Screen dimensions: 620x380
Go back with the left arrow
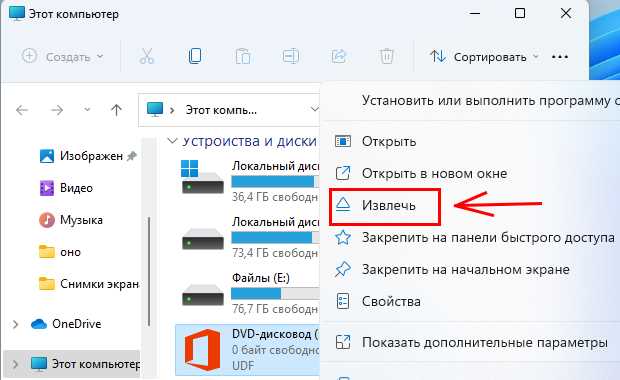point(22,110)
